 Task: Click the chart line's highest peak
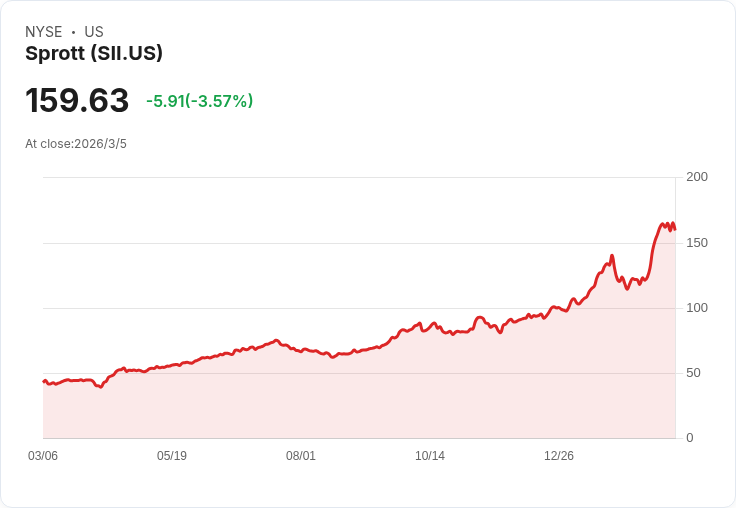pyautogui.click(x=673, y=222)
